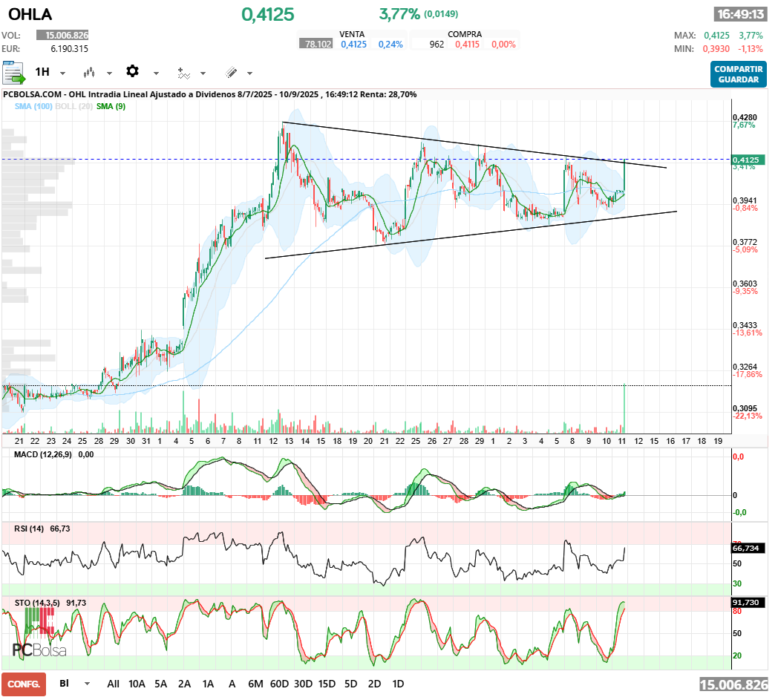Select the drawing pencil tool icon
Viewport: 778px width, 700px height.
(231, 73)
